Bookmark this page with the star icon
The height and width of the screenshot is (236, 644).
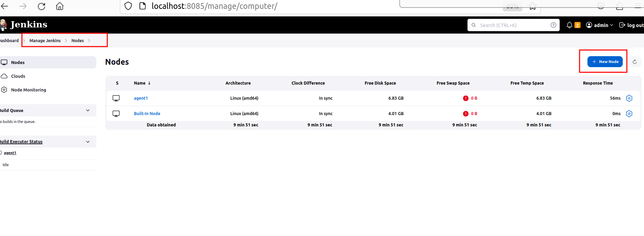click(532, 6)
